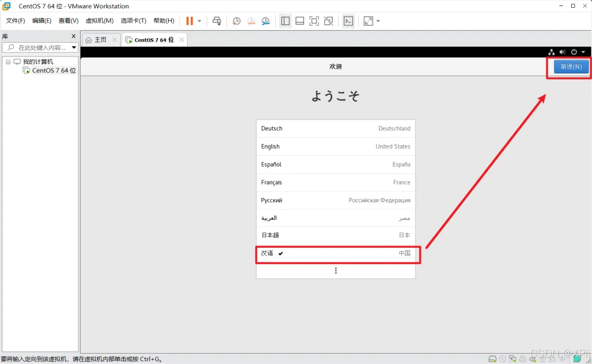Click the guest network icon in top bar
Image resolution: width=592 pixels, height=364 pixels.
click(551, 52)
